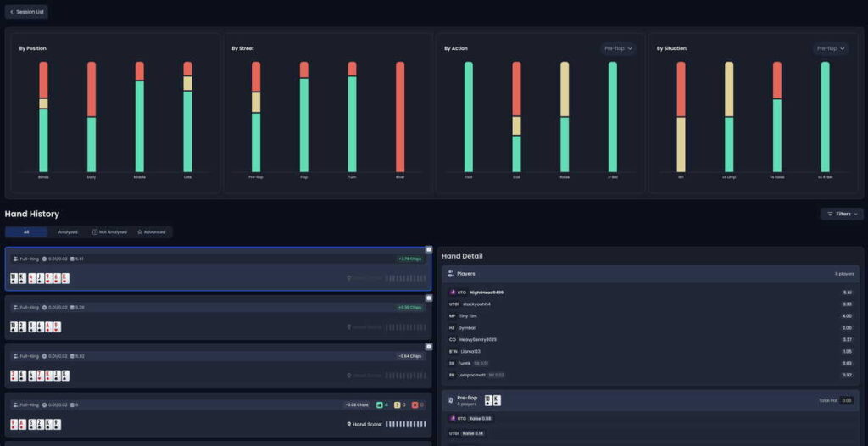Tick the checkbox on the +0.36 Chips hand
Image resolution: width=868 pixels, height=446 pixels.
click(x=428, y=298)
